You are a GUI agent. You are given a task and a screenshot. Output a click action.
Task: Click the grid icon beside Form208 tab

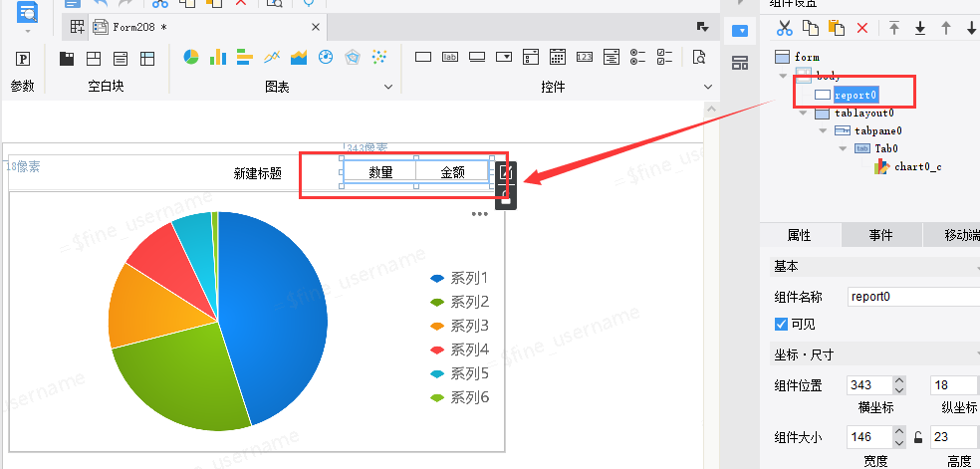(77, 27)
